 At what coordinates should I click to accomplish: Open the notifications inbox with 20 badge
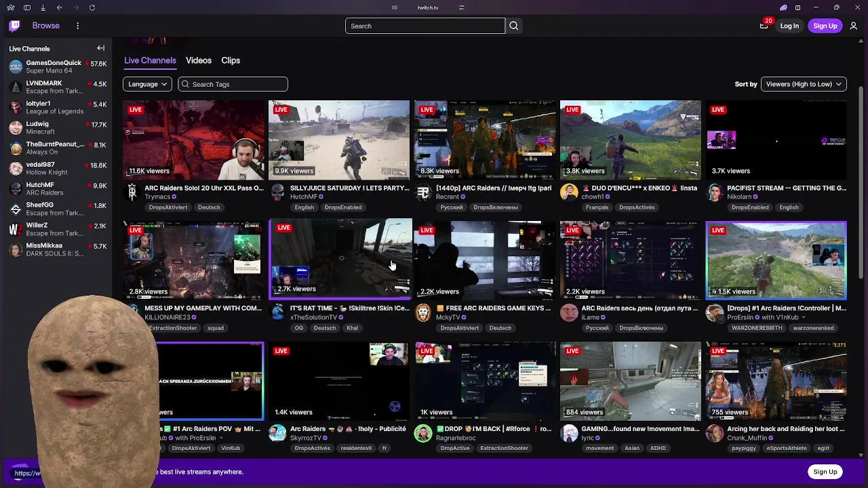pyautogui.click(x=764, y=25)
